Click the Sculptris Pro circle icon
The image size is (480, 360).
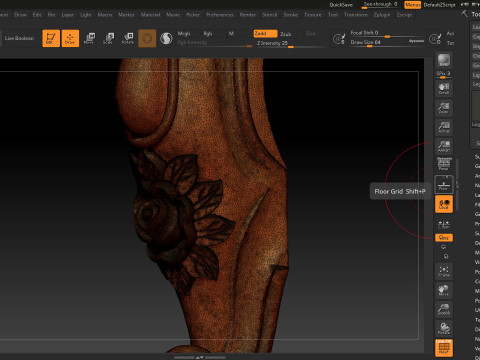tap(166, 39)
